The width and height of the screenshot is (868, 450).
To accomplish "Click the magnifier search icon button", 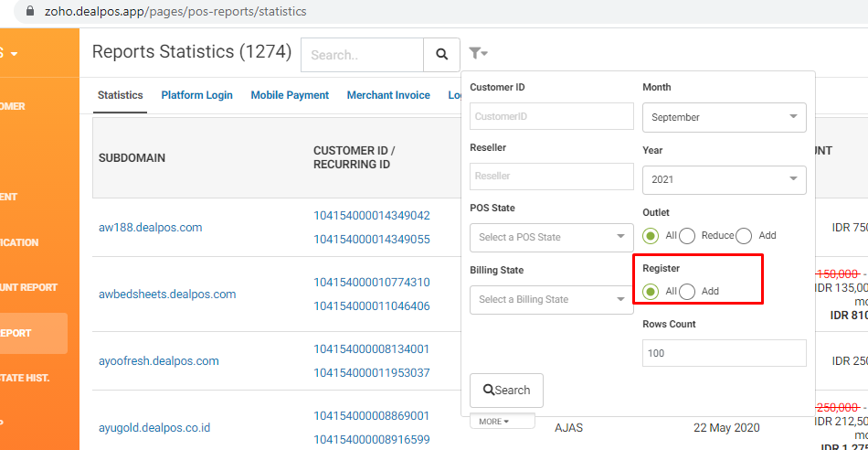I will (441, 55).
